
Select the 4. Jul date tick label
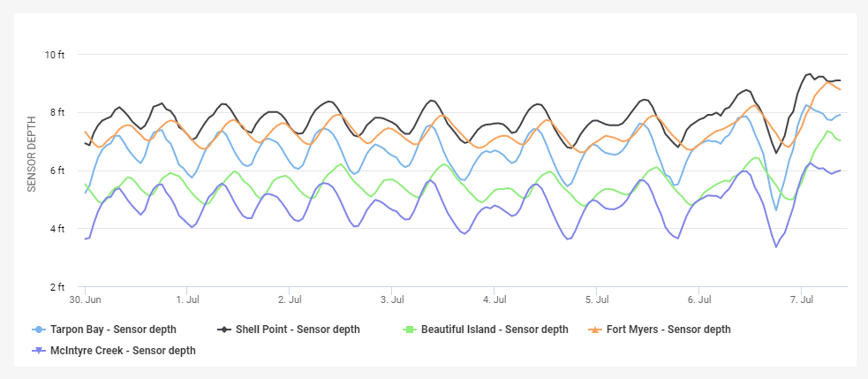(494, 299)
